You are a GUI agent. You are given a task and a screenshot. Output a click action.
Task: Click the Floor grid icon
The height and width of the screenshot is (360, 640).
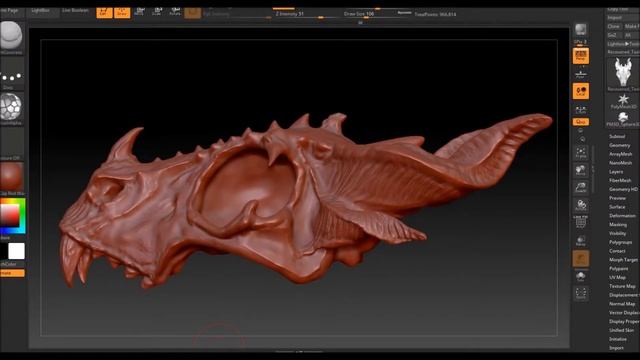580,75
